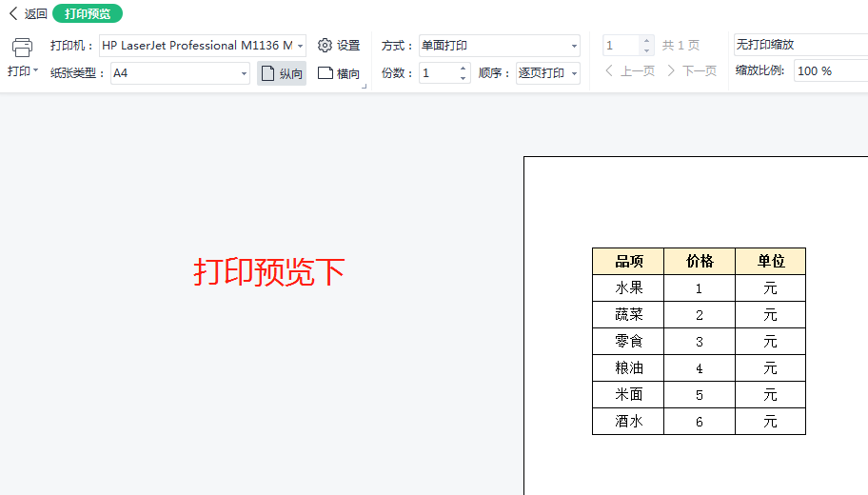The image size is (868, 495).
Task: Go to 上一页 previous page
Action: click(x=630, y=70)
